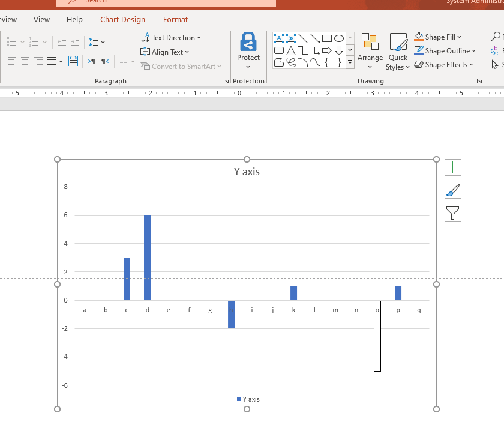Toggle Justify paragraph alignment

coord(52,61)
